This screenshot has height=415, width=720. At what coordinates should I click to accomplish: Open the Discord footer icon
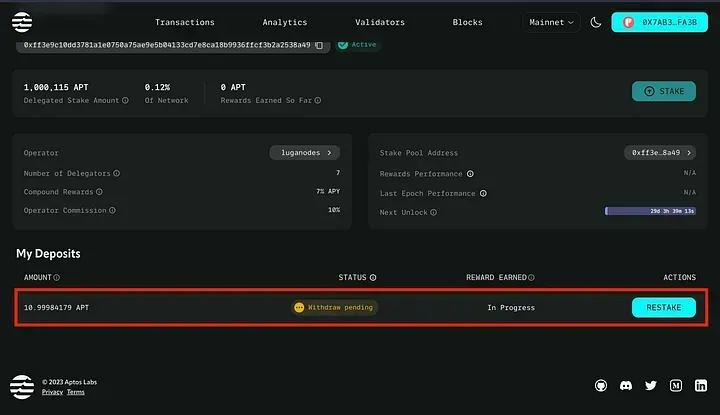tap(626, 385)
